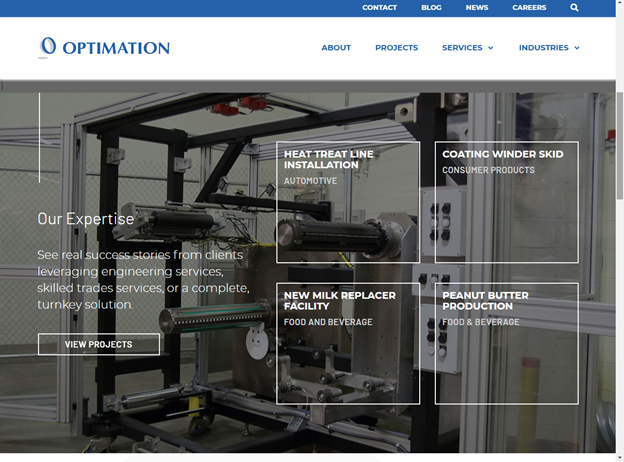The image size is (624, 462).
Task: Visit the Careers link
Action: click(x=529, y=8)
